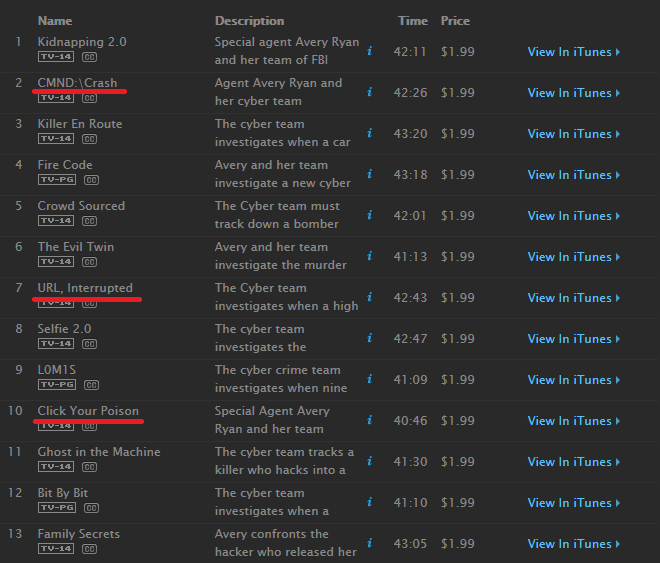The width and height of the screenshot is (660, 563).
Task: Select the L0M1S episode title
Action: coord(56,370)
